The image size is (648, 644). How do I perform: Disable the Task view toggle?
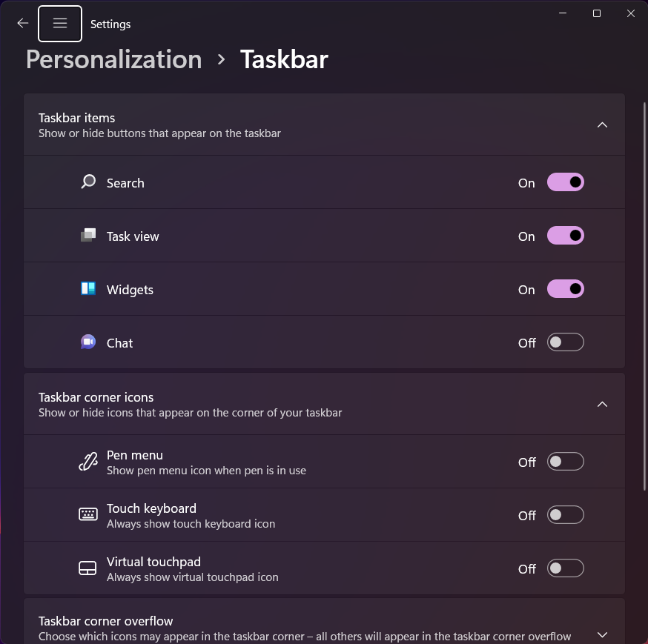[x=566, y=236]
